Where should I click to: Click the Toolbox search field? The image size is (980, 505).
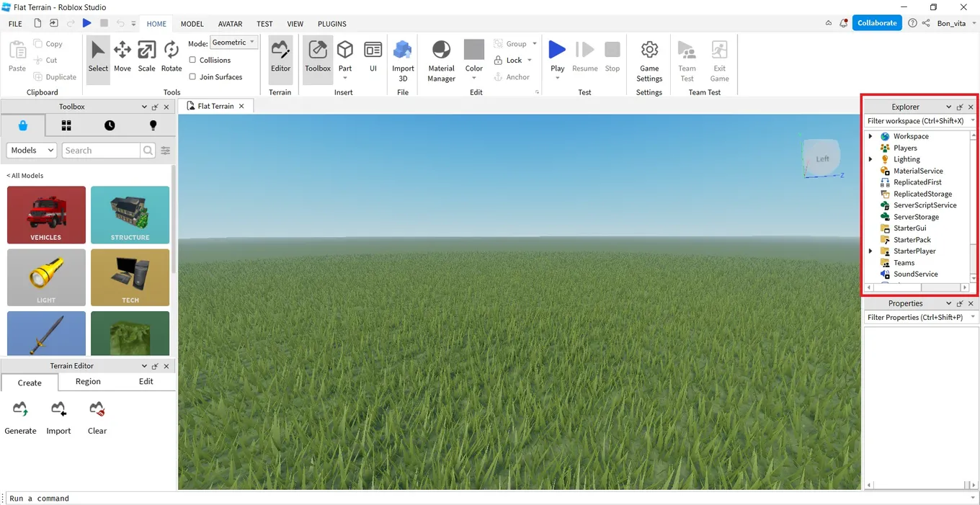(101, 151)
